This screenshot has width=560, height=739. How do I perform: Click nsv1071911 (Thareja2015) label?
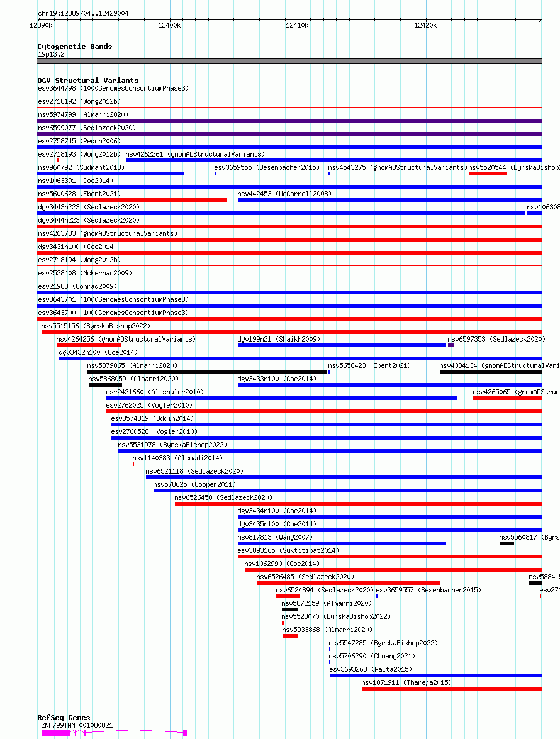[407, 682]
